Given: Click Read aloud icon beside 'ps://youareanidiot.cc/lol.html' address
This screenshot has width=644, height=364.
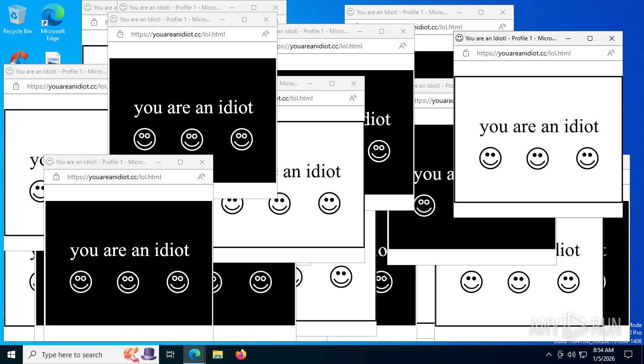Looking at the screenshot, I should (402, 45).
